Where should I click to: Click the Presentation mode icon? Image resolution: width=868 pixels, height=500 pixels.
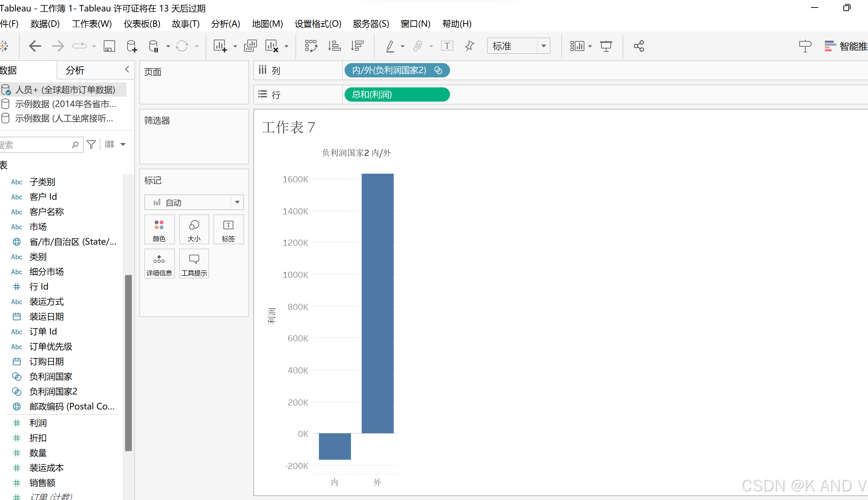pyautogui.click(x=606, y=46)
